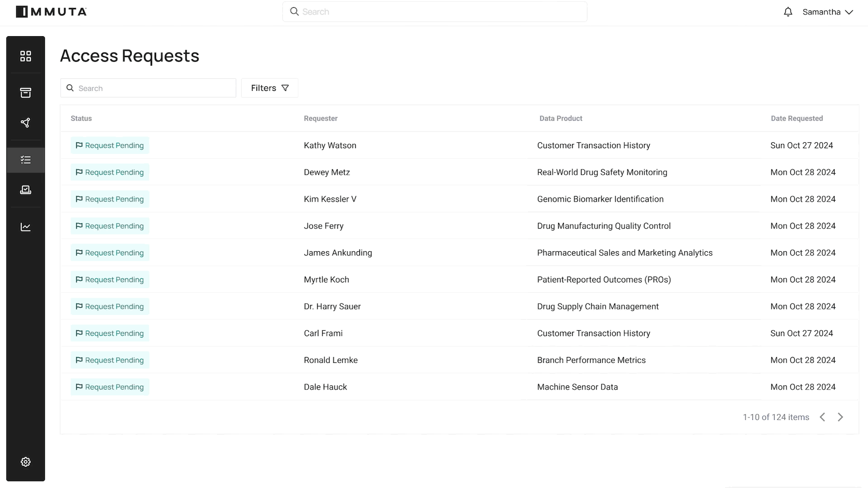Click the magnifier icon in requests search field
The width and height of the screenshot is (868, 488).
70,88
